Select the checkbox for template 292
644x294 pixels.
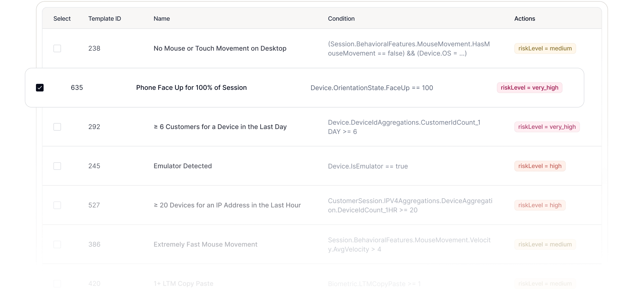(x=57, y=127)
